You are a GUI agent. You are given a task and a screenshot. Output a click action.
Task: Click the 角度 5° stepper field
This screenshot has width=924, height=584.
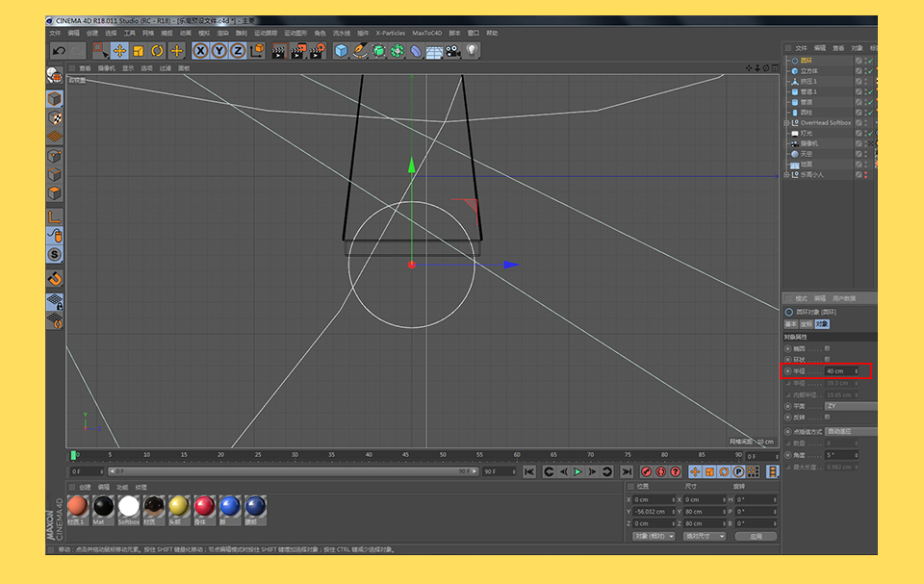[x=841, y=455]
